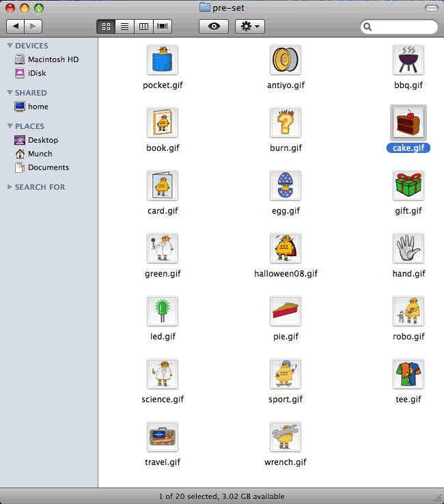Select the pocket.gif file icon
The width and height of the screenshot is (444, 504).
163,60
